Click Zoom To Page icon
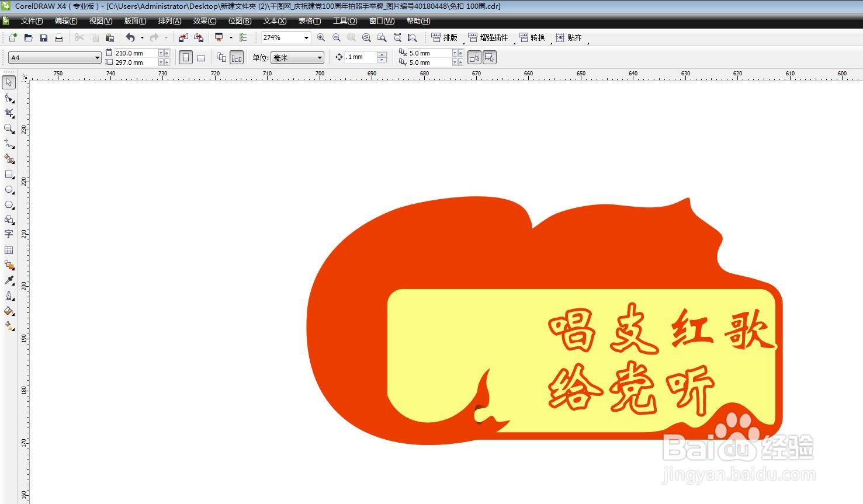Screen dimensions: 863x504 pyautogui.click(x=382, y=37)
